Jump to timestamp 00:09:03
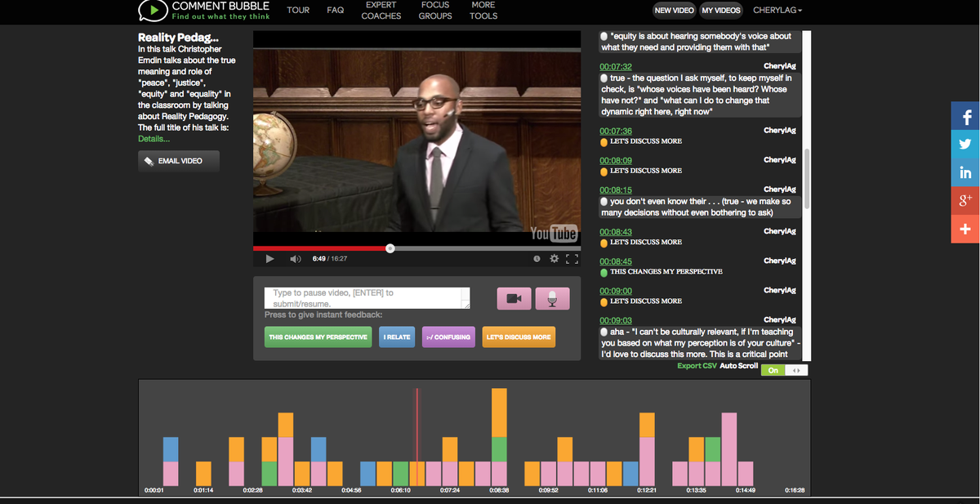980x504 pixels. [x=616, y=320]
